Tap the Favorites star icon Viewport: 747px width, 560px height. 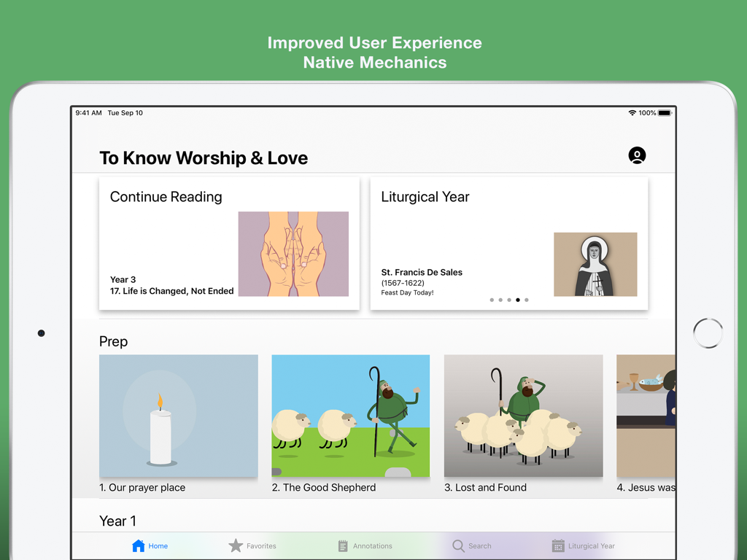pyautogui.click(x=236, y=545)
